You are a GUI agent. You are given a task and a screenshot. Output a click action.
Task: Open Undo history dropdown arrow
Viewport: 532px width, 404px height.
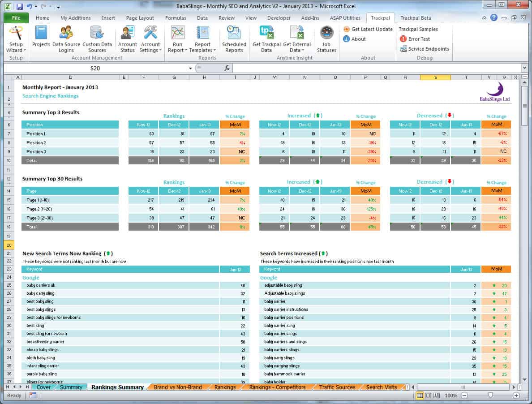point(36,6)
